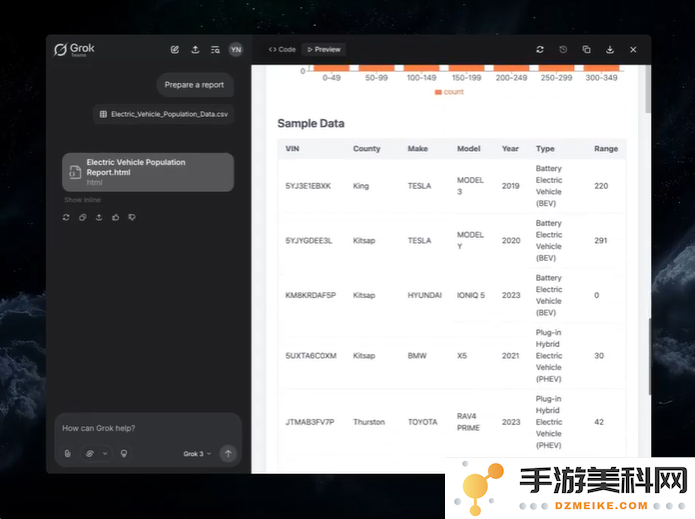Click the IONIQ 5 model cell
This screenshot has height=519, width=695.
471,295
